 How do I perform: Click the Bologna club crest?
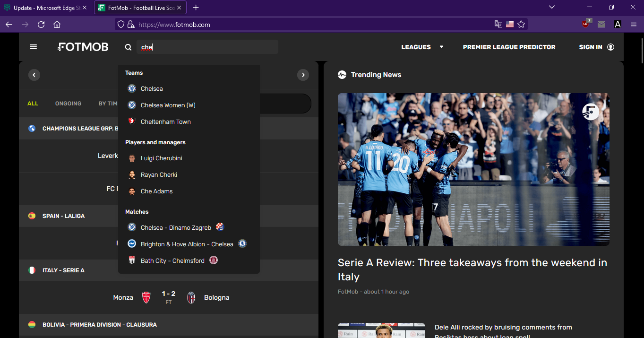click(x=191, y=297)
